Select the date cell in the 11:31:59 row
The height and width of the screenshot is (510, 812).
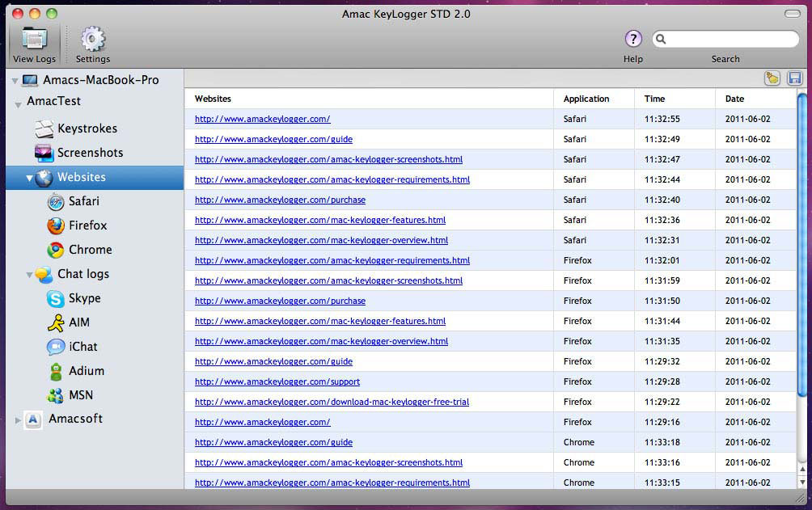coord(748,280)
